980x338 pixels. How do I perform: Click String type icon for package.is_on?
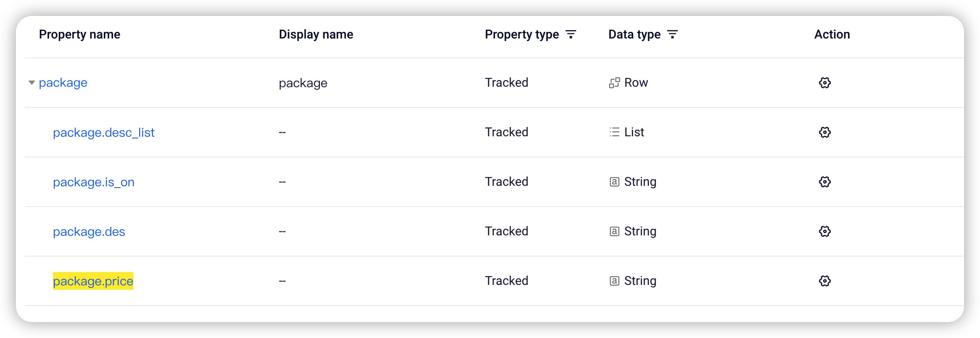(614, 182)
